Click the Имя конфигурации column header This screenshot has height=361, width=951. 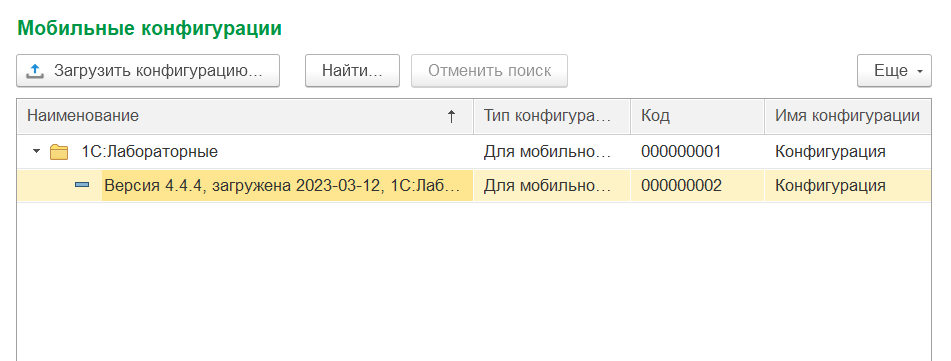point(847,116)
